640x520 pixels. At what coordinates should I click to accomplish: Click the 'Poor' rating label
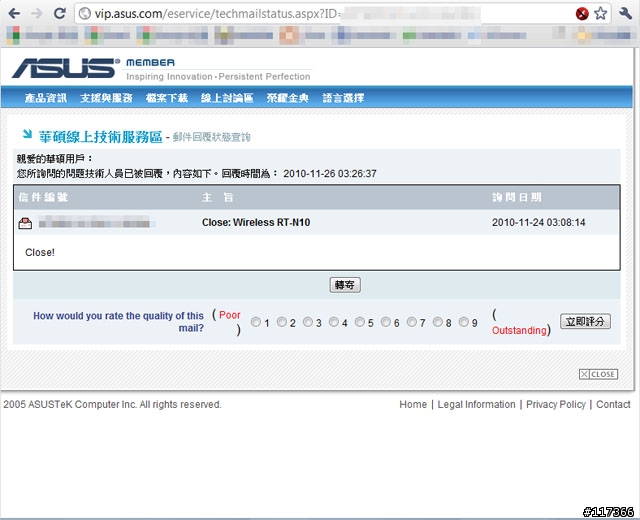[230, 315]
